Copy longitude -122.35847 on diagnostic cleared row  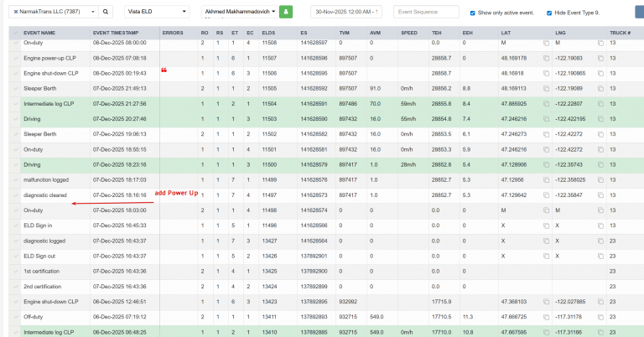point(600,195)
